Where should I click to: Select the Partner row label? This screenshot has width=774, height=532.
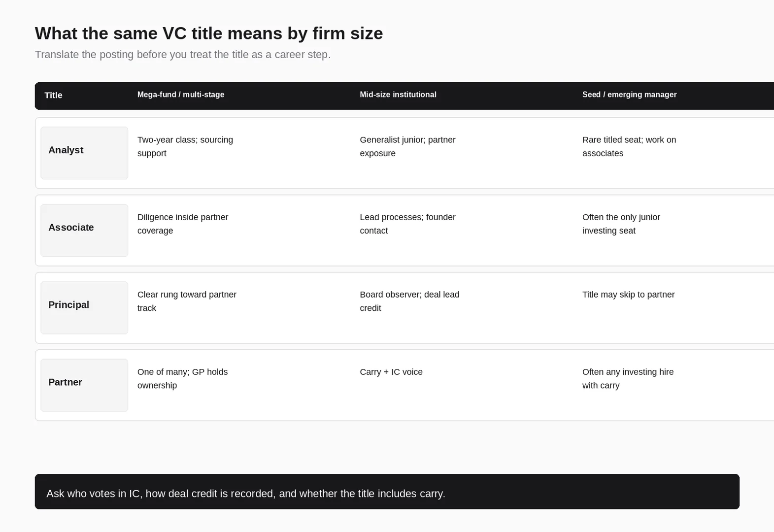(x=84, y=385)
